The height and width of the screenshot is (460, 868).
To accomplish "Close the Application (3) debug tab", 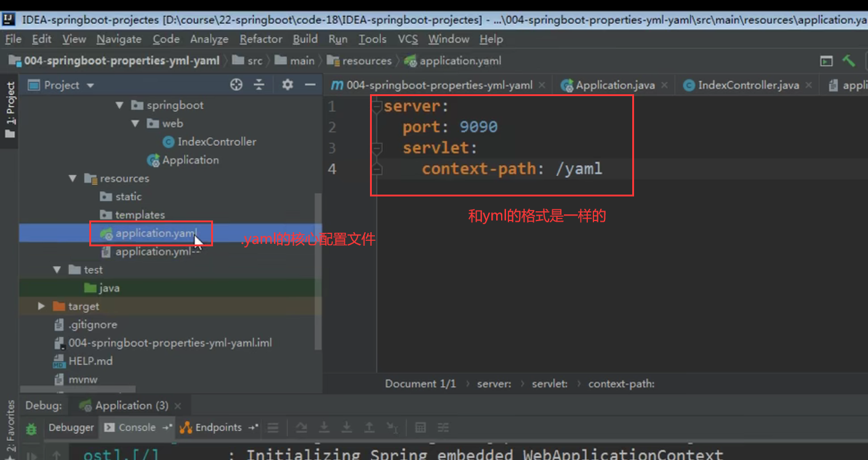I will tap(178, 406).
